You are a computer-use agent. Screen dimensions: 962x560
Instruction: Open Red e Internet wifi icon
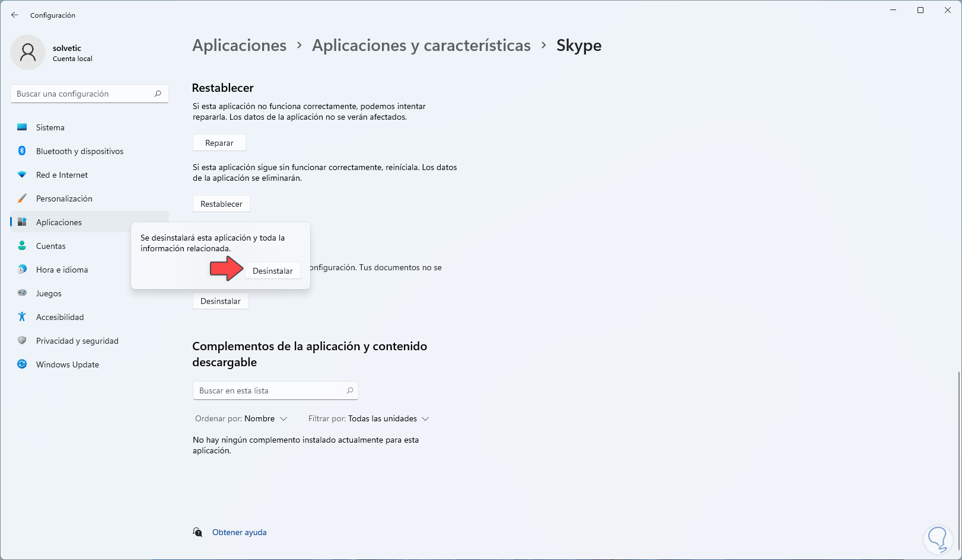point(22,175)
